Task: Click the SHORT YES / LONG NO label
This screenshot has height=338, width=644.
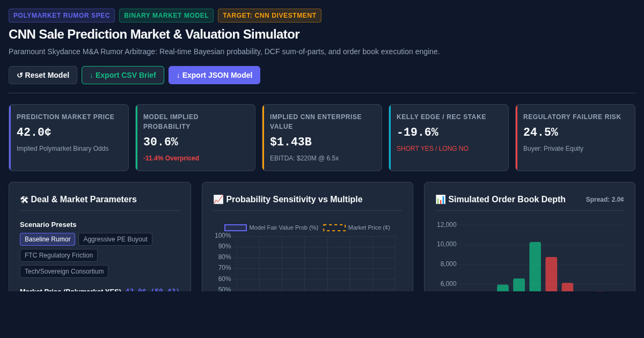Action: tap(433, 149)
